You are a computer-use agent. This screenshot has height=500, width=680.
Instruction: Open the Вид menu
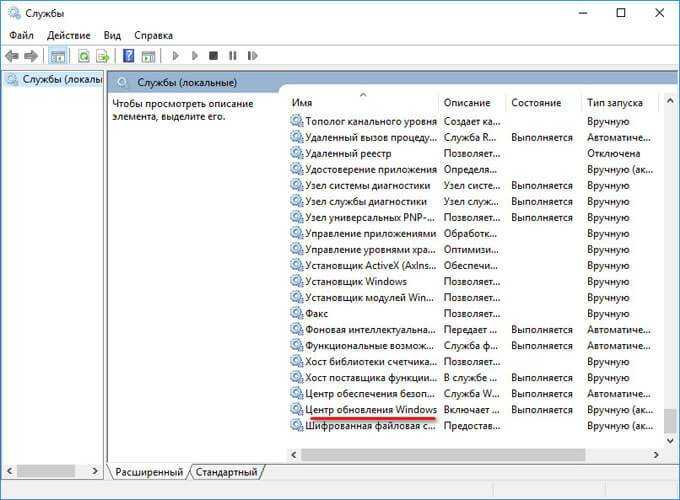pyautogui.click(x=112, y=36)
